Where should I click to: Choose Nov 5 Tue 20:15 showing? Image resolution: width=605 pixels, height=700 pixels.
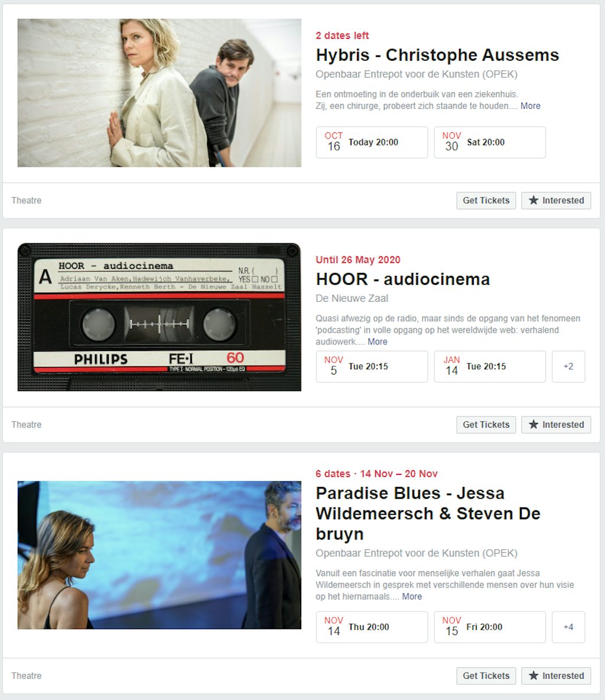tap(372, 367)
